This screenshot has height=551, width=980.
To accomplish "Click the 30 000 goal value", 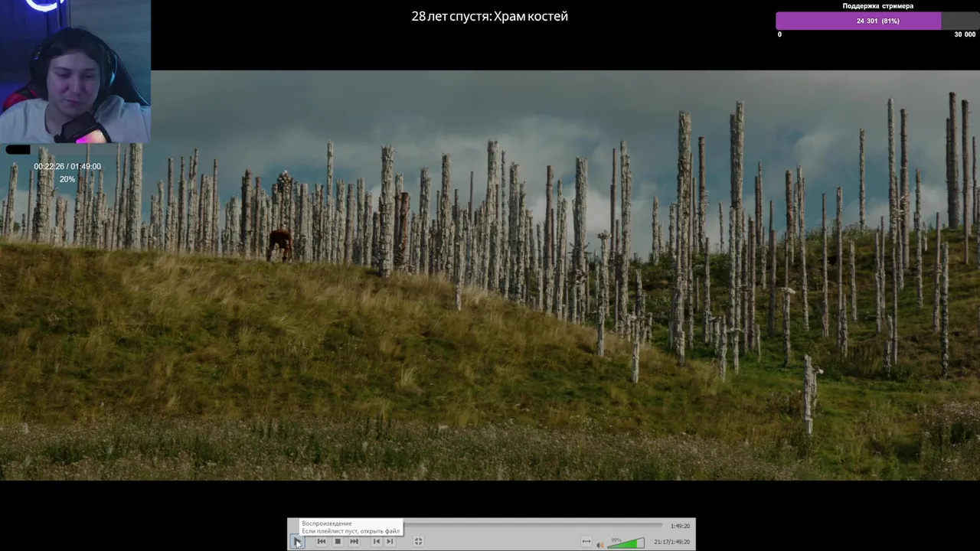I will pyautogui.click(x=965, y=34).
